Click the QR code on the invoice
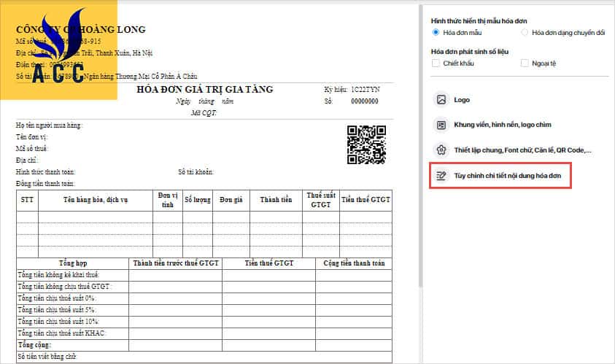615x364 pixels. click(x=365, y=144)
